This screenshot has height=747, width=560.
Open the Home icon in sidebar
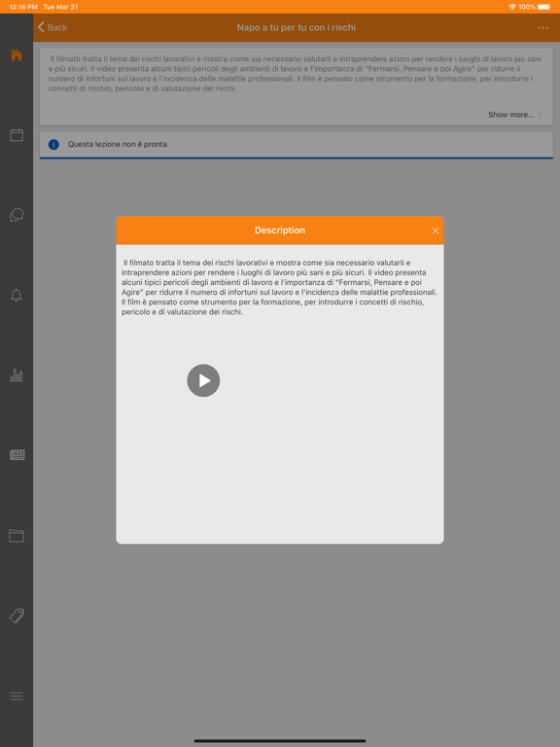(x=17, y=54)
